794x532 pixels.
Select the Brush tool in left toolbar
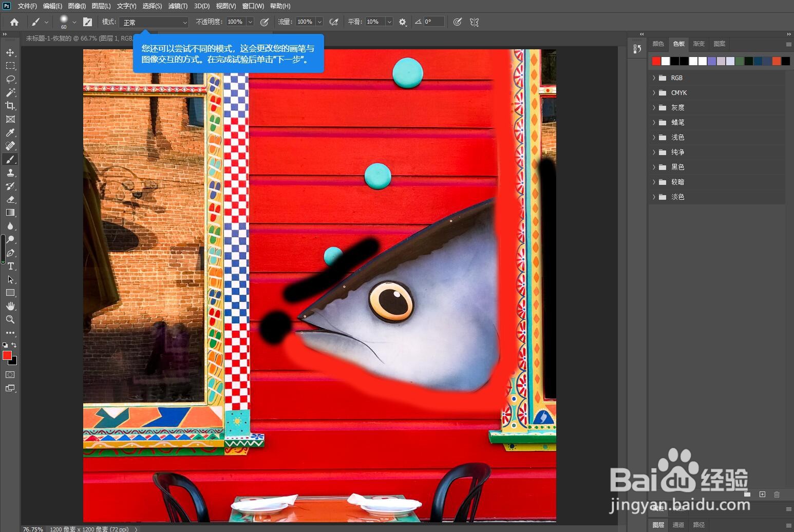click(10, 159)
